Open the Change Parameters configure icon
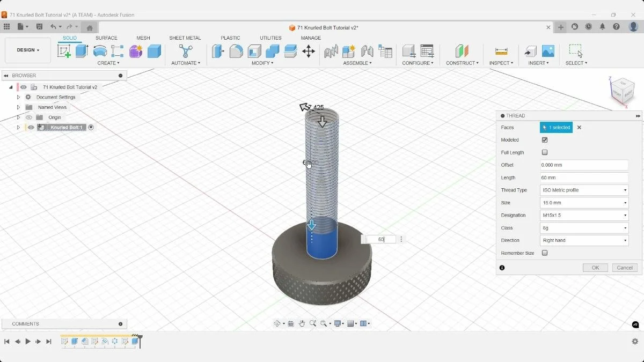 427,51
